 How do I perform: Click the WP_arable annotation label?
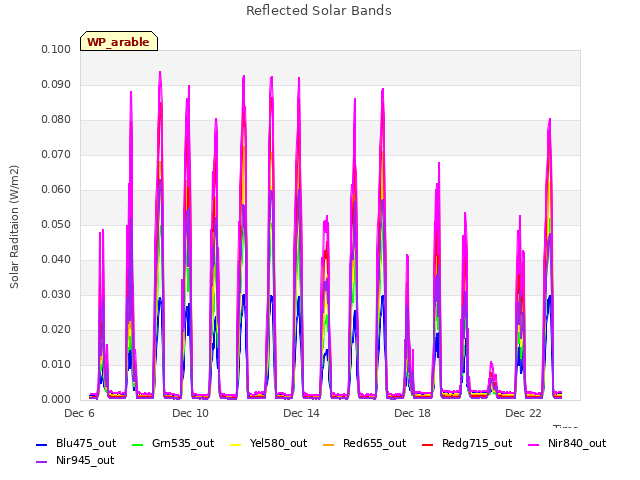(119, 41)
